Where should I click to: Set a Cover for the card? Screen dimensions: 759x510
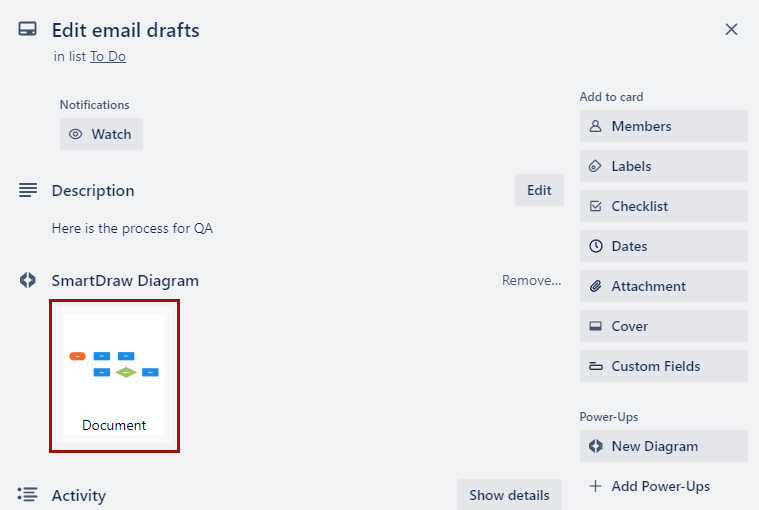(664, 326)
